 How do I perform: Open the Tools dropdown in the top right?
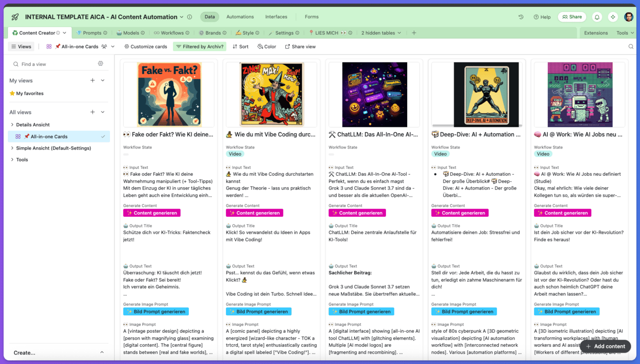[625, 33]
